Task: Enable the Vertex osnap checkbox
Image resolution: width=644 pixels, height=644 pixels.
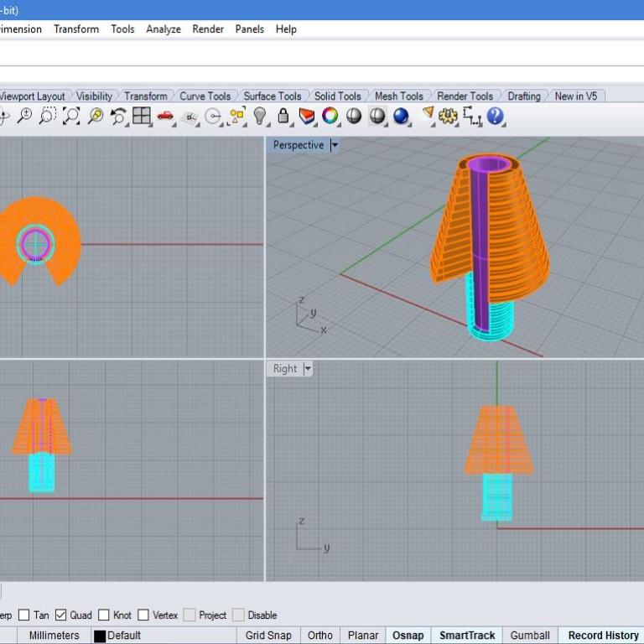Action: click(143, 615)
